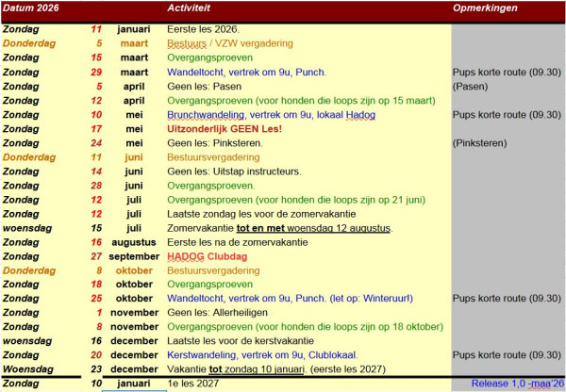Image resolution: width=566 pixels, height=392 pixels.
Task: Select 'Vakantie tot zondag 10 januari. (eerste les 2027)'
Action: (276, 369)
